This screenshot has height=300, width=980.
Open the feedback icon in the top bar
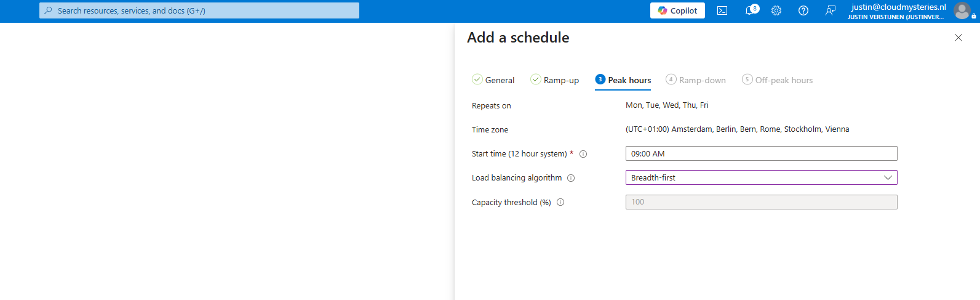coord(831,10)
